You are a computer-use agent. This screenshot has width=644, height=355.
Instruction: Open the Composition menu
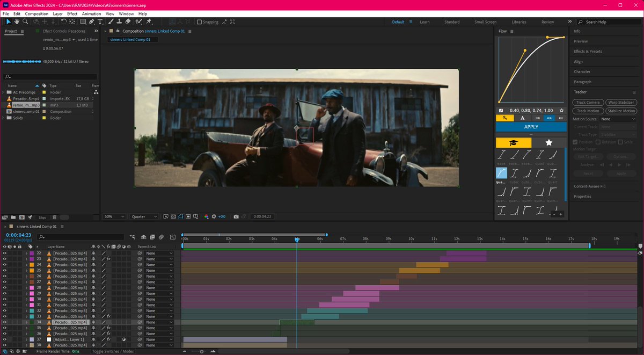36,13
